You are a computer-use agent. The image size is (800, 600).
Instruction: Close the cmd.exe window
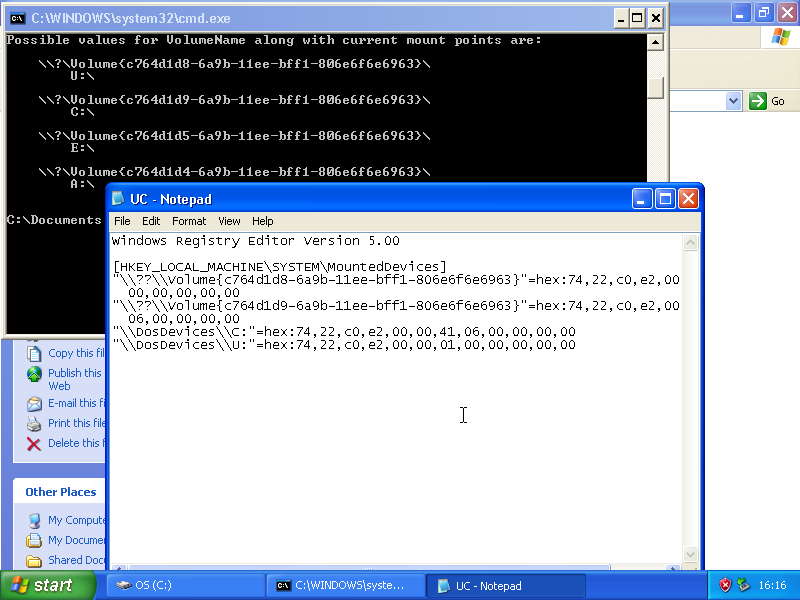(x=656, y=18)
